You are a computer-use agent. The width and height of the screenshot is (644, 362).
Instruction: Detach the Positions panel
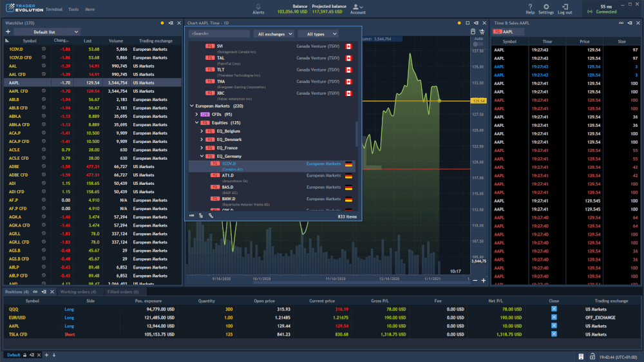pyautogui.click(x=44, y=292)
